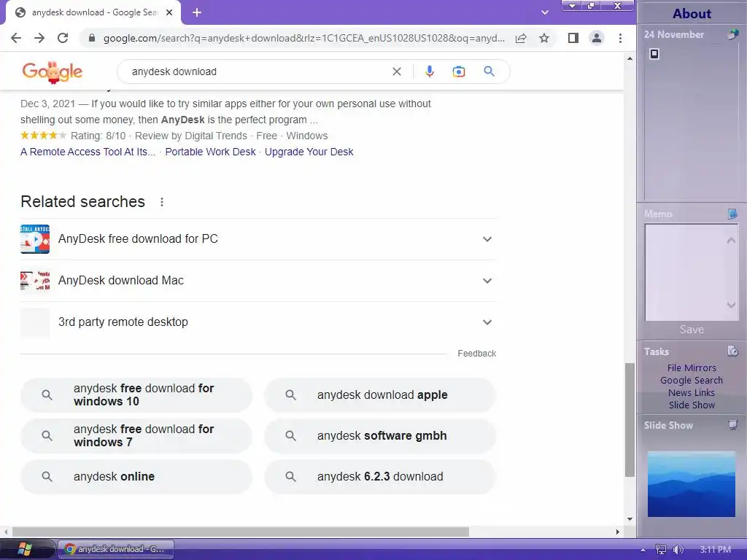Open Portable Work Desk link

click(x=210, y=152)
